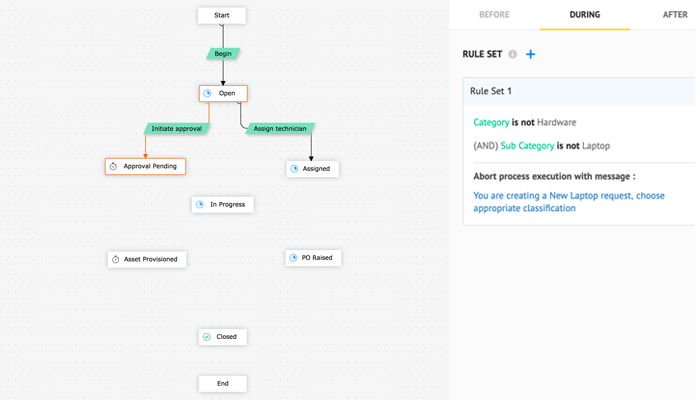Select the Start node
The width and height of the screenshot is (700, 400).
(x=222, y=15)
